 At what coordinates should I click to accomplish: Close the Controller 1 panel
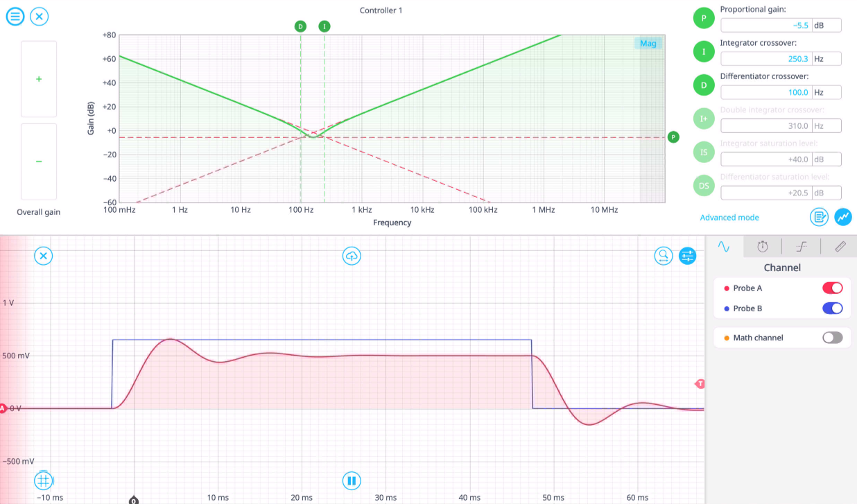point(40,16)
